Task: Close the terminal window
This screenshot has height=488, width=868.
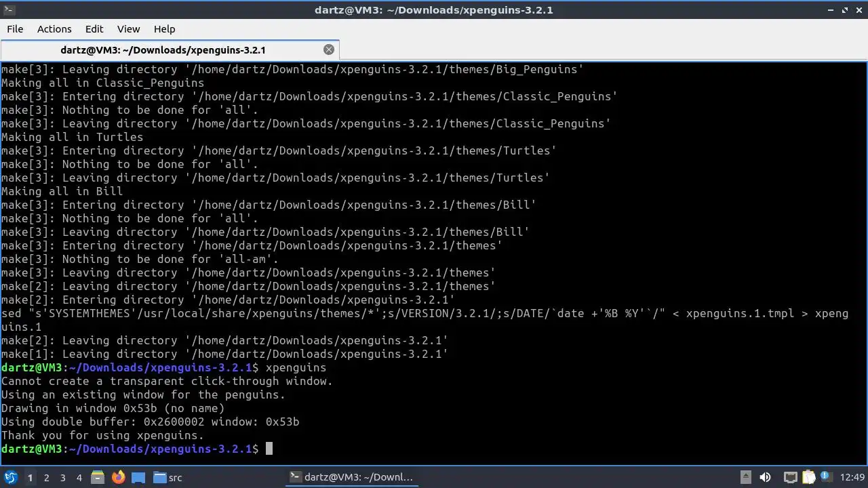Action: coord(859,9)
